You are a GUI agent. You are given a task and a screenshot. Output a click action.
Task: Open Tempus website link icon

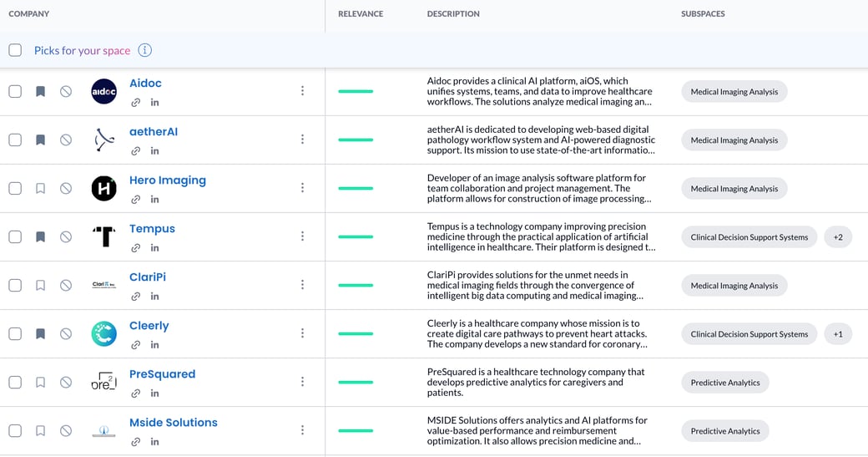click(x=135, y=247)
